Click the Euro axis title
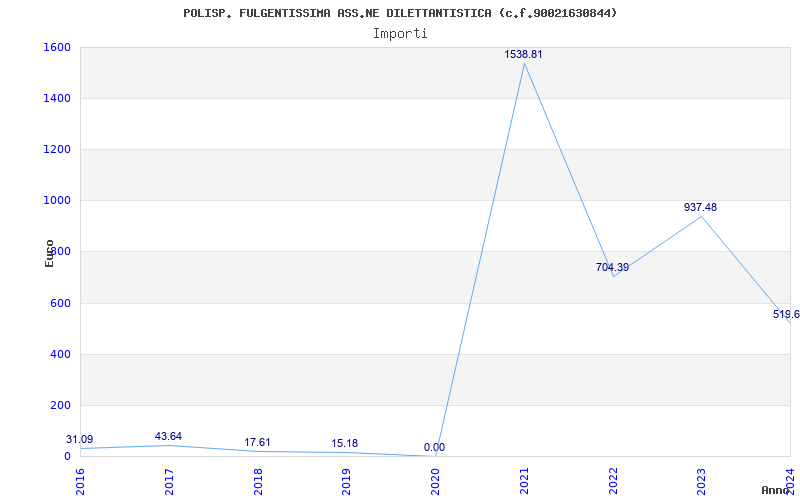Viewport: 800px width, 500px height. click(x=49, y=253)
